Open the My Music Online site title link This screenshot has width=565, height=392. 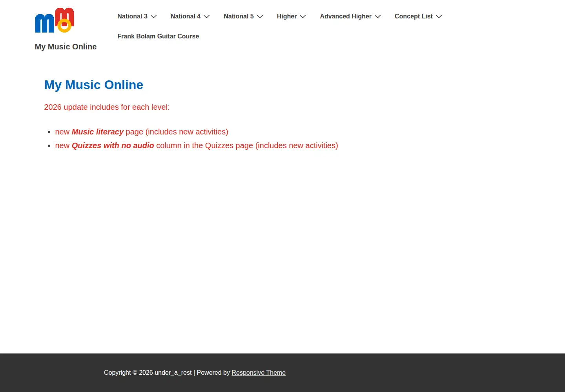[x=66, y=47]
